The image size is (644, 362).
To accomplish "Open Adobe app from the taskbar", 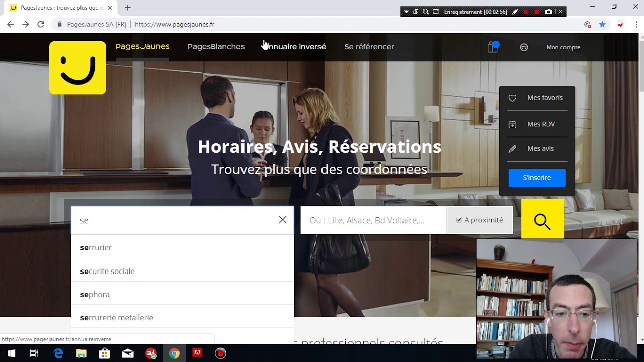I will pyautogui.click(x=197, y=353).
